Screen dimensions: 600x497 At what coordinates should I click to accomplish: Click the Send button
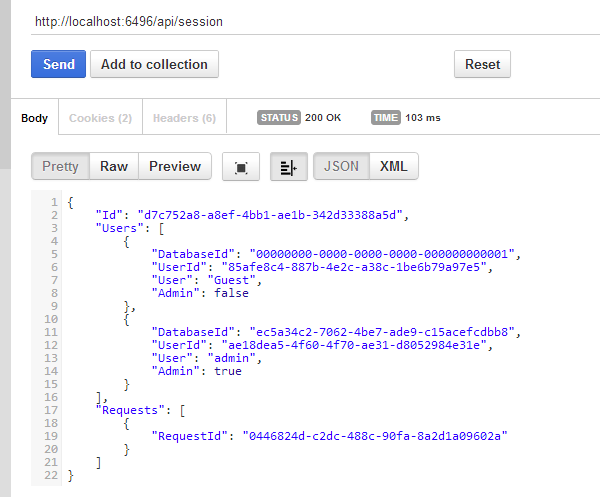(x=58, y=64)
